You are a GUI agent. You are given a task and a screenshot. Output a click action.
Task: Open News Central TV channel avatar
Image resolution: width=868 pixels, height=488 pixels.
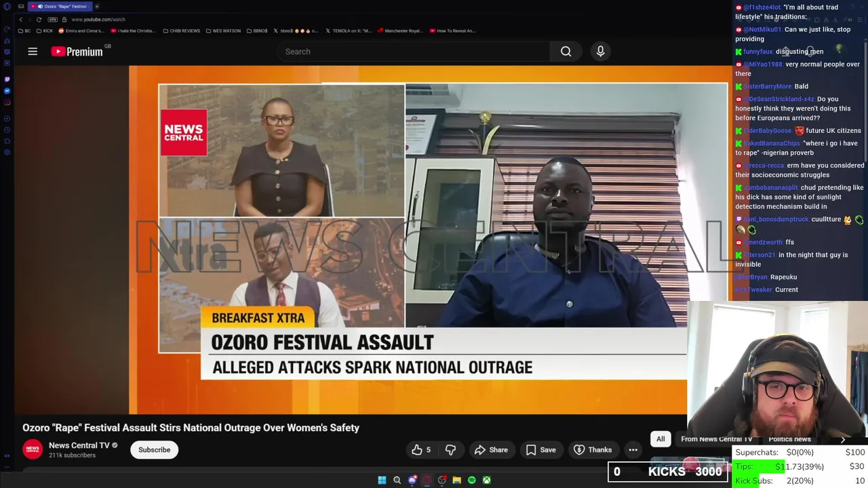[33, 449]
